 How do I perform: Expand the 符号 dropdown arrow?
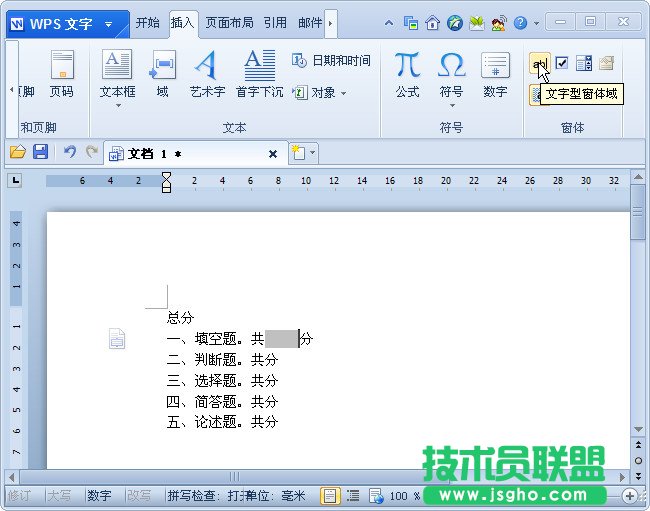[452, 106]
